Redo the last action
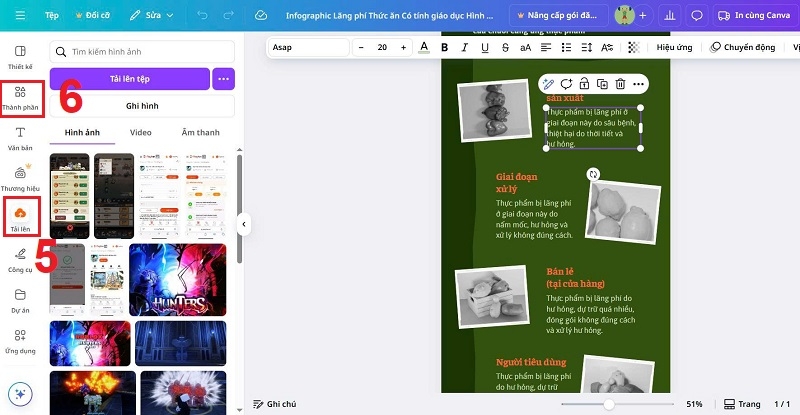The height and width of the screenshot is (415, 800). click(228, 15)
